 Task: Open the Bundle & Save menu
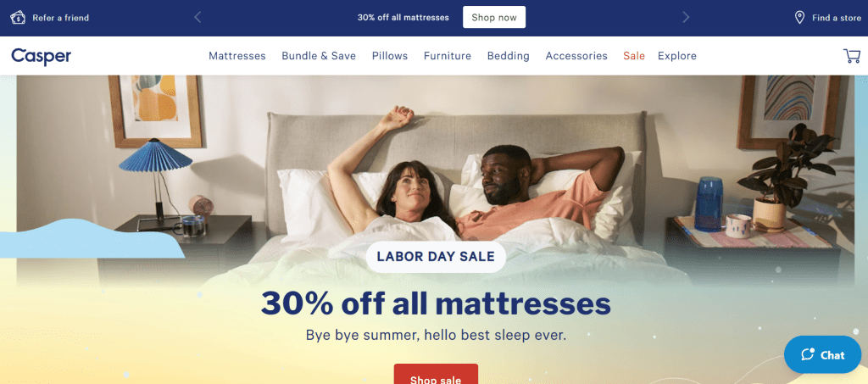(319, 56)
